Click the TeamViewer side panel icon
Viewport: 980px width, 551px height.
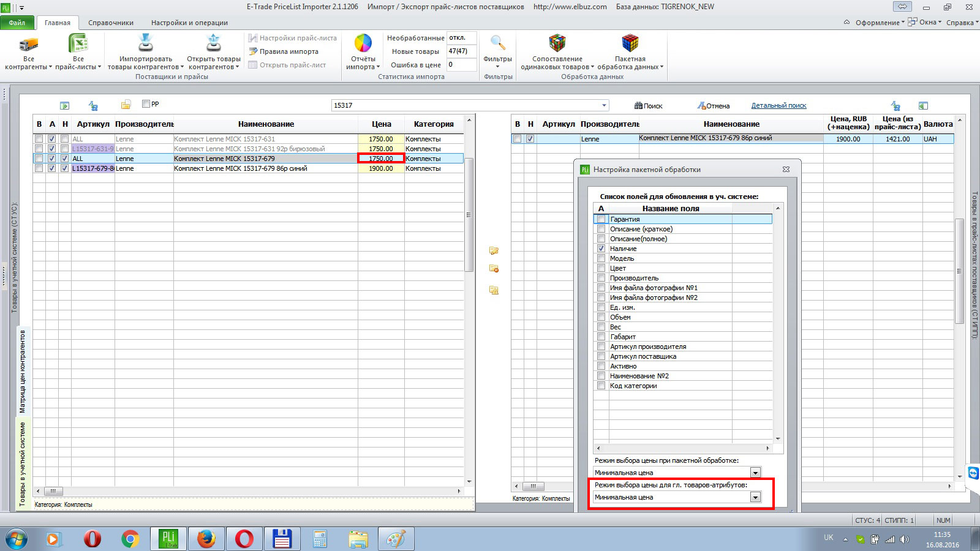(x=973, y=473)
